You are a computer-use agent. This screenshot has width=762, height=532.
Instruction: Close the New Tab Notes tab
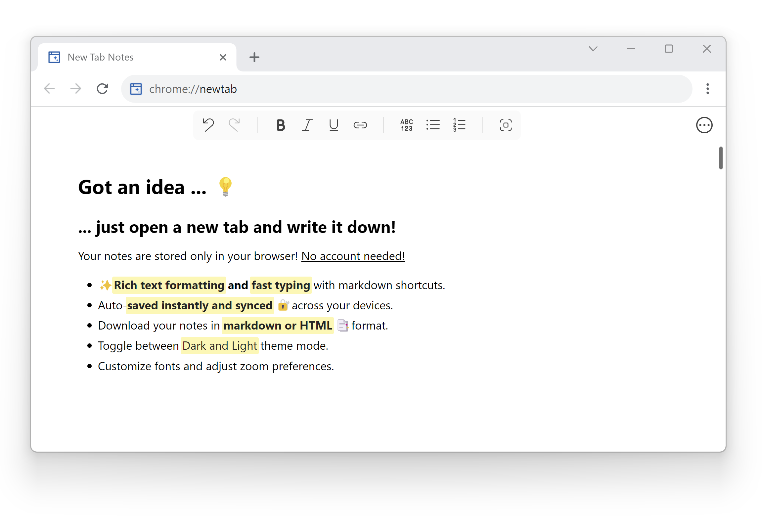(x=223, y=57)
